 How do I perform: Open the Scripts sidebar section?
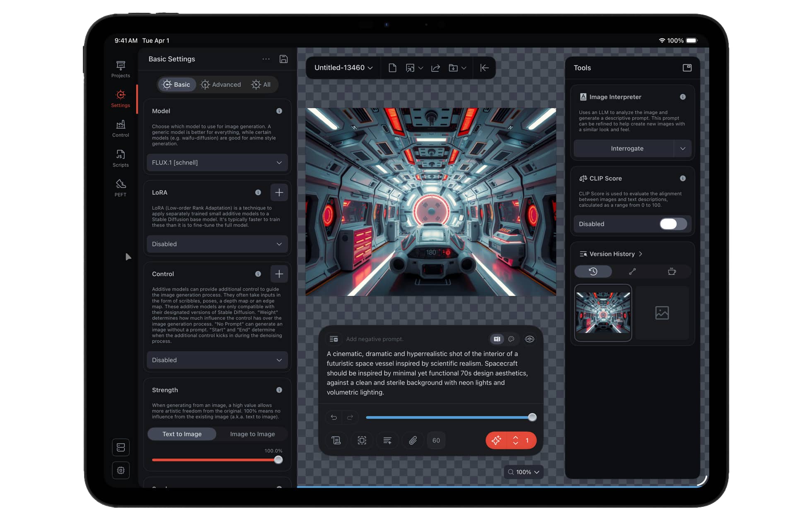(121, 158)
